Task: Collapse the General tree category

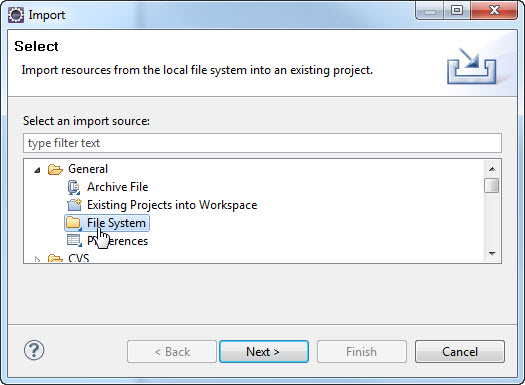Action: click(x=37, y=170)
